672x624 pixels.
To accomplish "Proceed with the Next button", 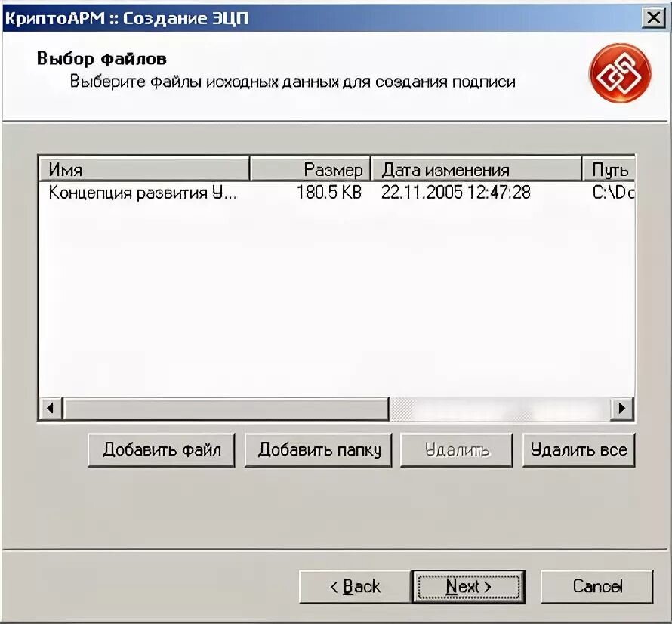I will point(468,587).
